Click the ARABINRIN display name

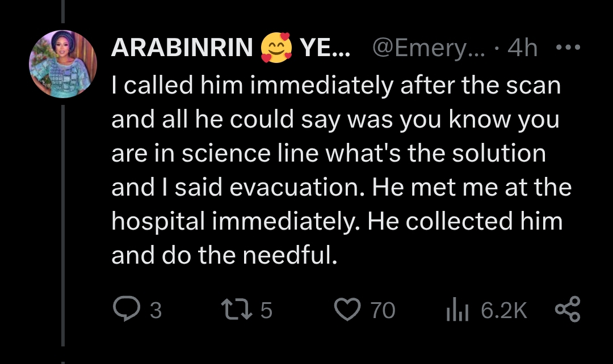pos(182,49)
